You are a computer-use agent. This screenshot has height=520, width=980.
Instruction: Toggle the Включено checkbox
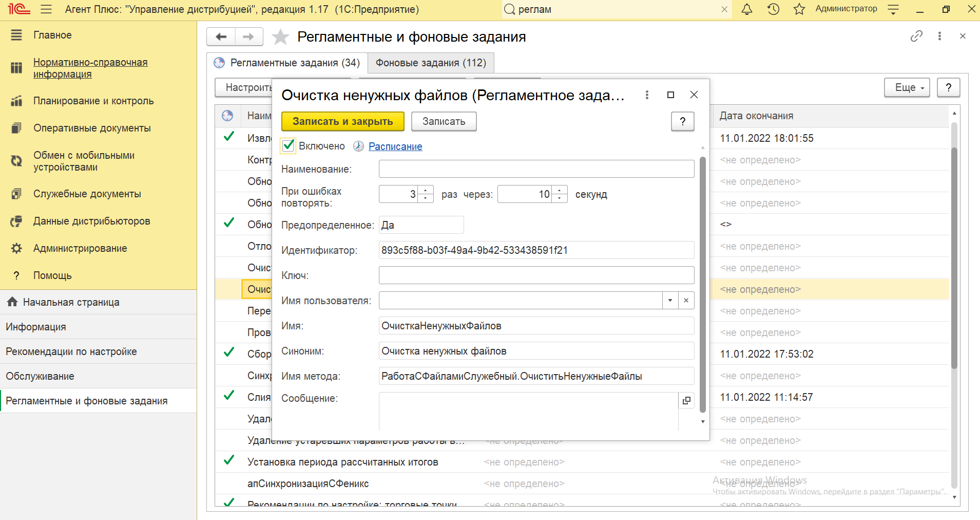pos(289,146)
